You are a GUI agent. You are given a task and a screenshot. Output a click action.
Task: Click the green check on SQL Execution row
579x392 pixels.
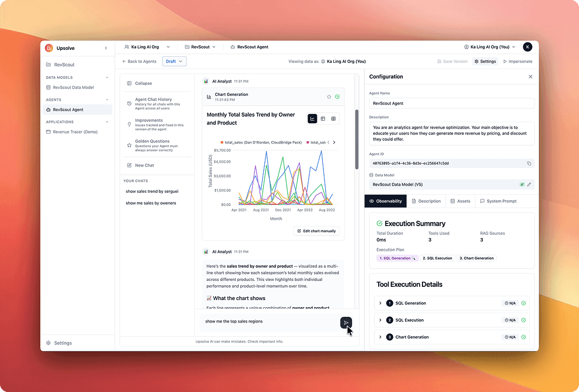[x=524, y=320]
